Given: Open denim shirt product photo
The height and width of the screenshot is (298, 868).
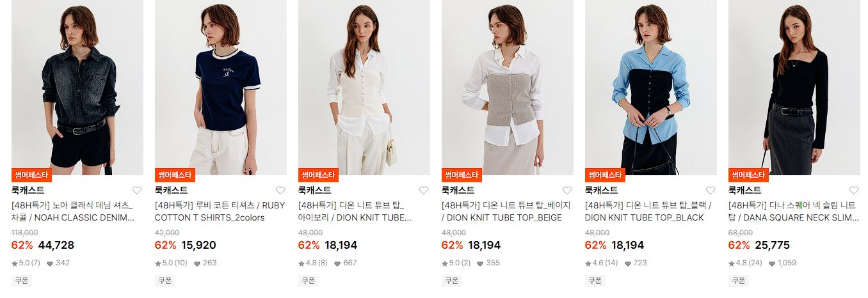Looking at the screenshot, I should 77,88.
